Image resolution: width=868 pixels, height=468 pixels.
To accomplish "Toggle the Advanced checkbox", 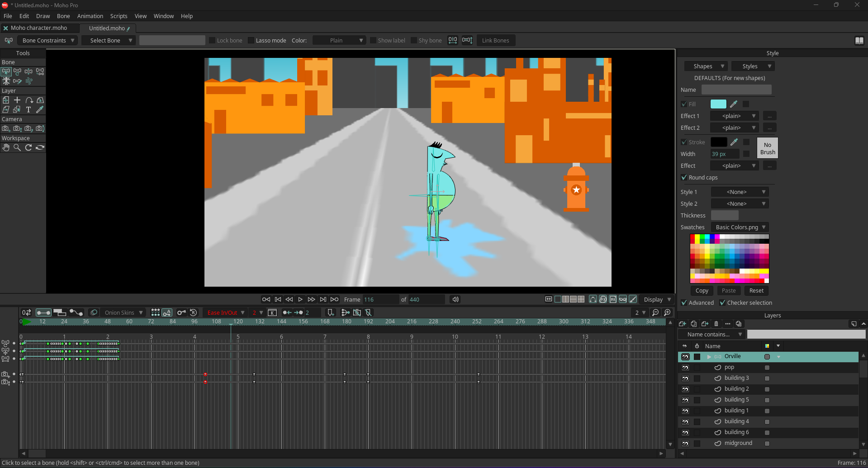I will click(684, 303).
